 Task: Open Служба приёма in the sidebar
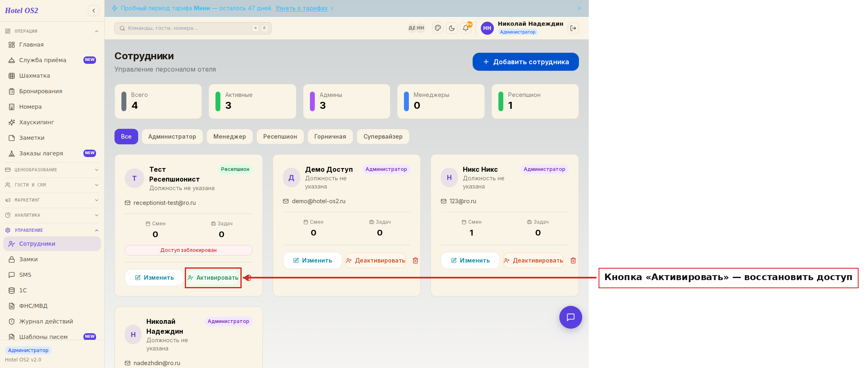(52, 60)
